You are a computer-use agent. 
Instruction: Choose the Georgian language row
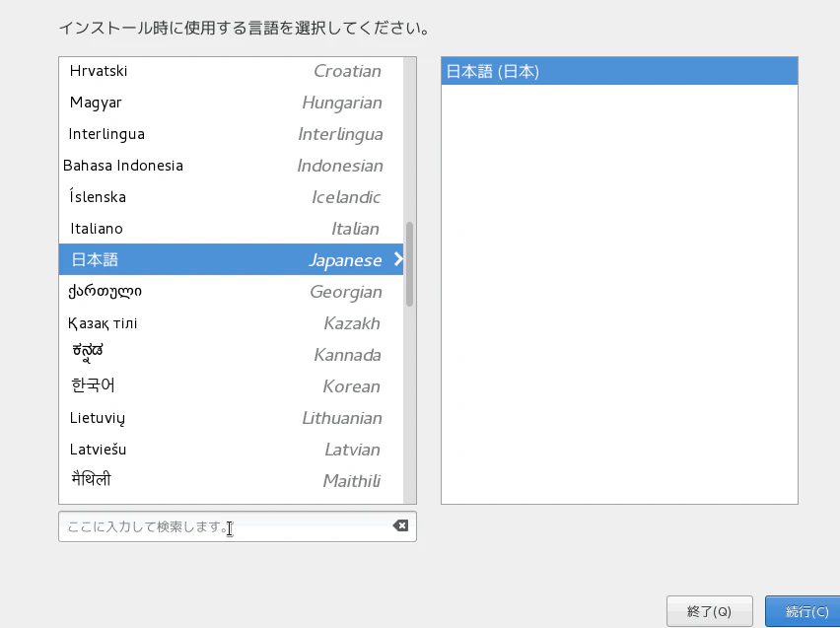point(231,292)
